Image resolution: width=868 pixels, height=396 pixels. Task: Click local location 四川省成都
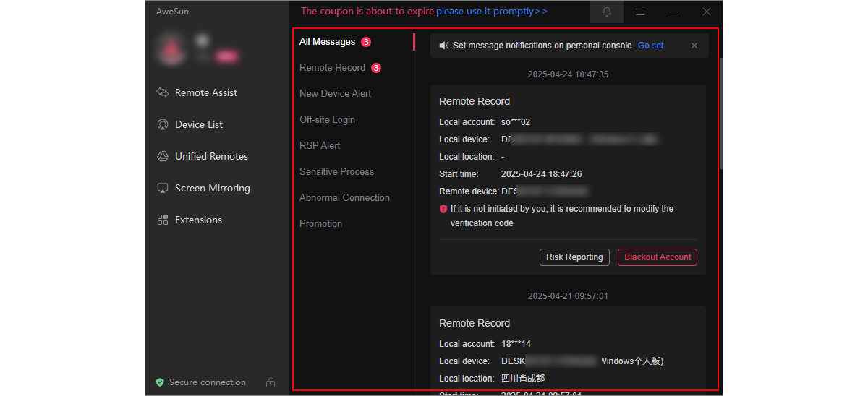point(523,379)
